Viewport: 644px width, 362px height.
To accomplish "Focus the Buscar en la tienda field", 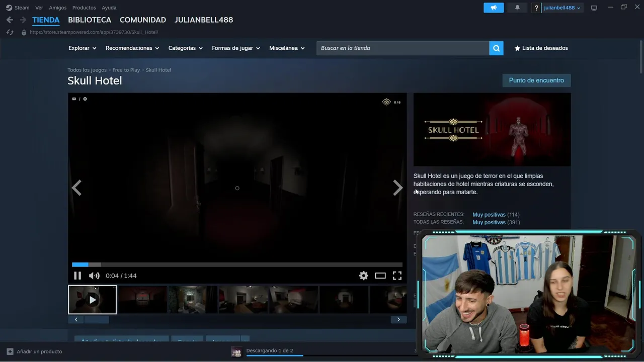I will click(403, 48).
